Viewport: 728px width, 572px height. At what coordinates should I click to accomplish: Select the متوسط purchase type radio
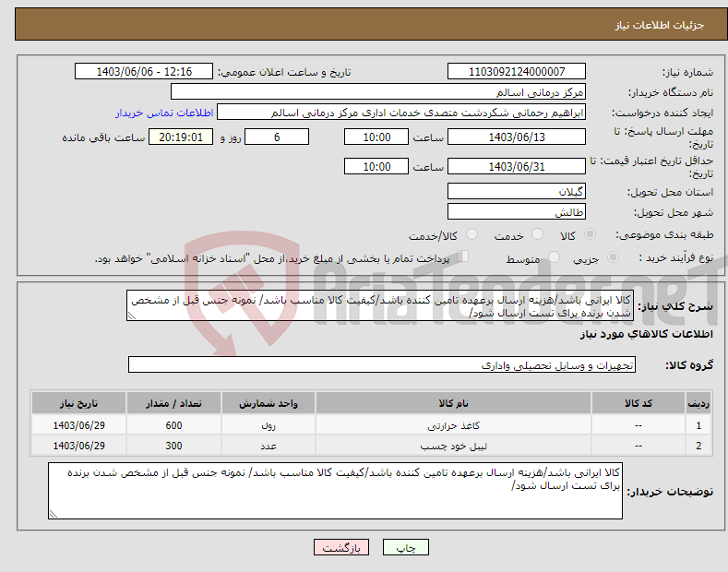(x=554, y=257)
